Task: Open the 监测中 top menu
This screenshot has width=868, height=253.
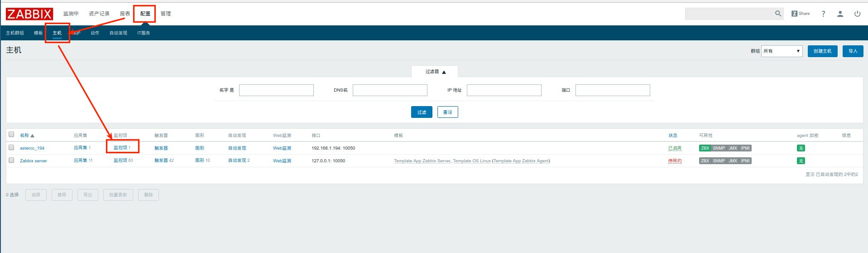Action: point(71,14)
